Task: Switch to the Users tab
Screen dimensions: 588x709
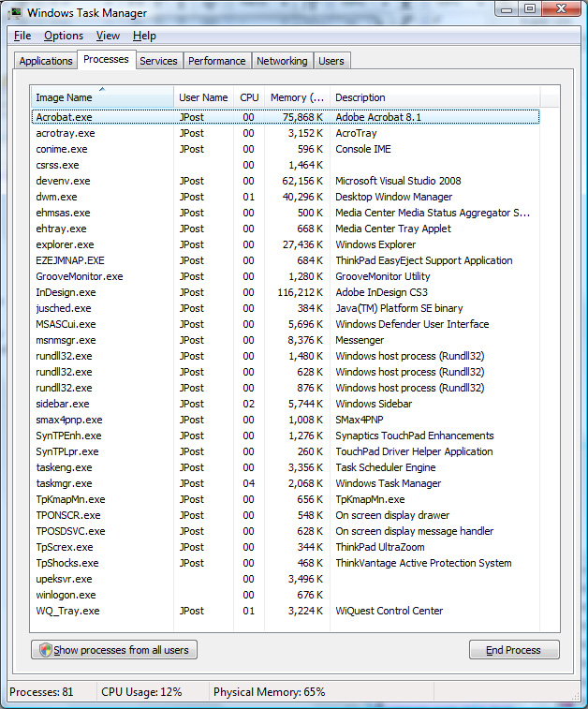Action: pyautogui.click(x=331, y=61)
